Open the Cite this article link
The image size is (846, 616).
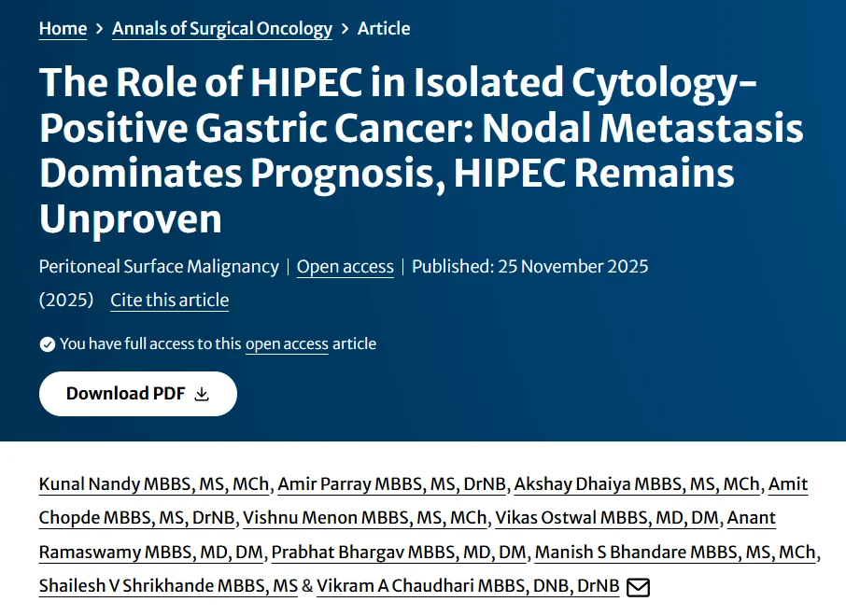coord(169,301)
